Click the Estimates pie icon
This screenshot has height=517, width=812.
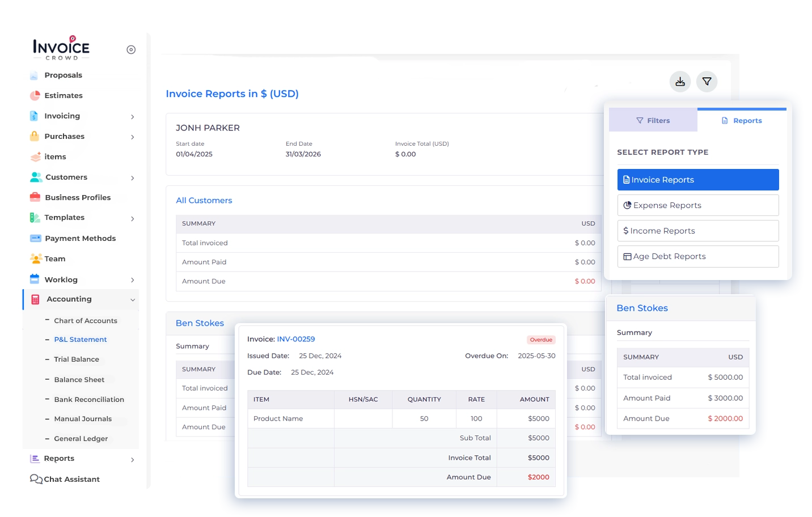point(35,96)
